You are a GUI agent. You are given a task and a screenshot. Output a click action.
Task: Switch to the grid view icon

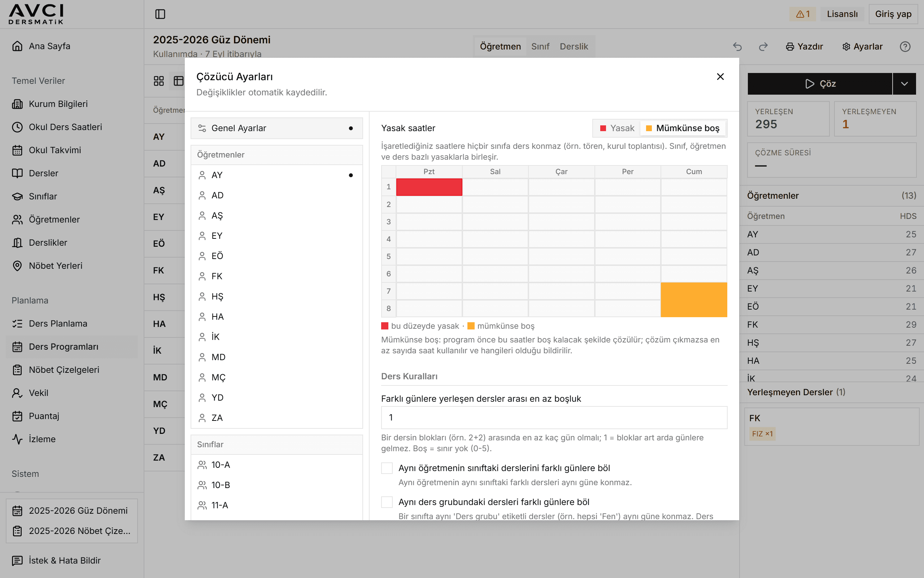[x=159, y=81]
